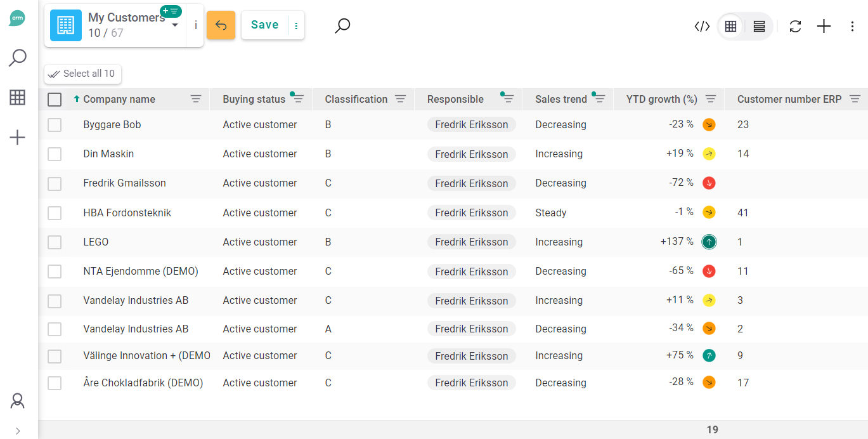Click the magnifier search icon in left sidebar
This screenshot has width=868, height=439.
coord(18,58)
